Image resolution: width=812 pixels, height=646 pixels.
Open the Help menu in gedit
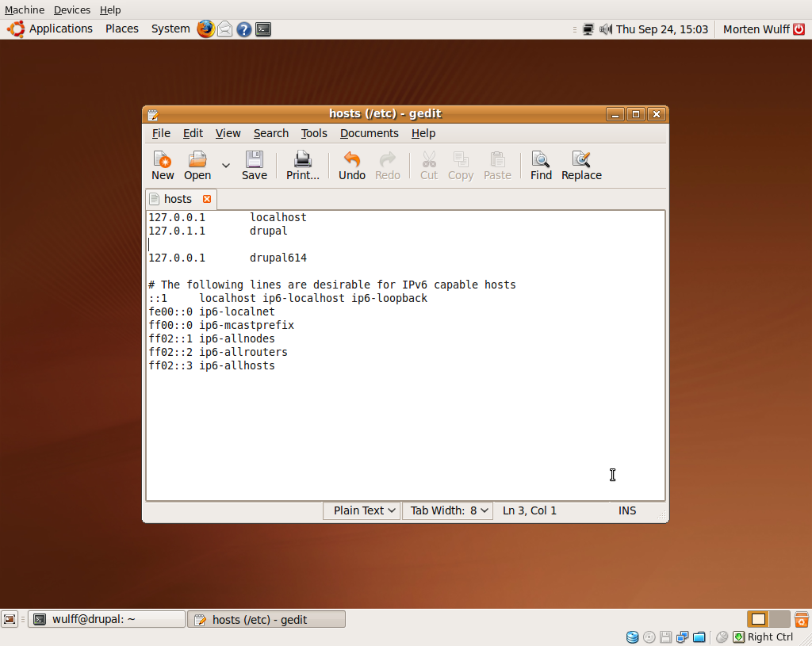423,133
